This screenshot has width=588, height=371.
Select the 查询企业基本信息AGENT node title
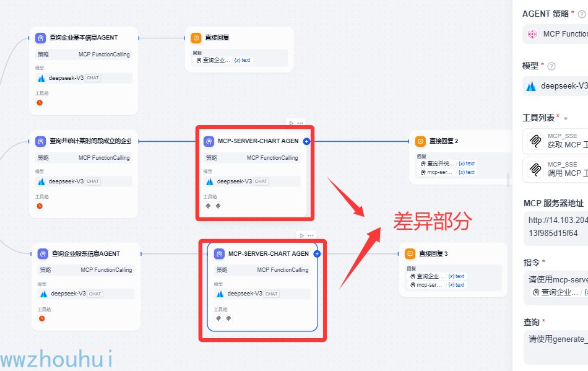[x=84, y=38]
